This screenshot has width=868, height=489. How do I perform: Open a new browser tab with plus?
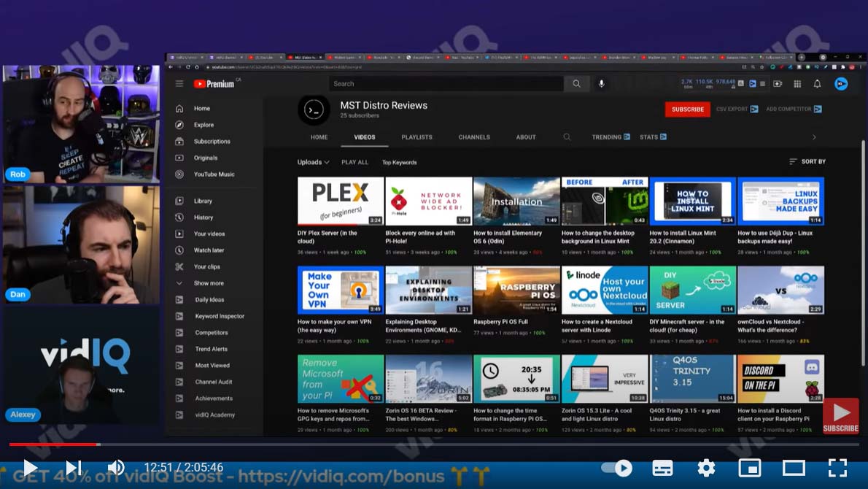click(x=801, y=57)
